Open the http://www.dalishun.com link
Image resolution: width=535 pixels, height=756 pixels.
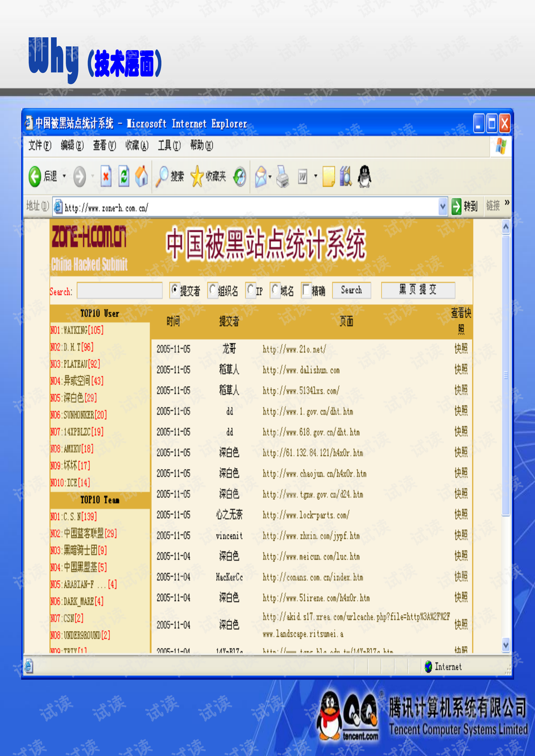coord(301,370)
